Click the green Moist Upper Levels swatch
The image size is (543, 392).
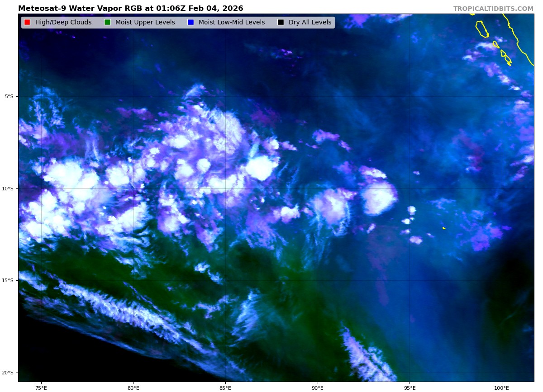107,23
